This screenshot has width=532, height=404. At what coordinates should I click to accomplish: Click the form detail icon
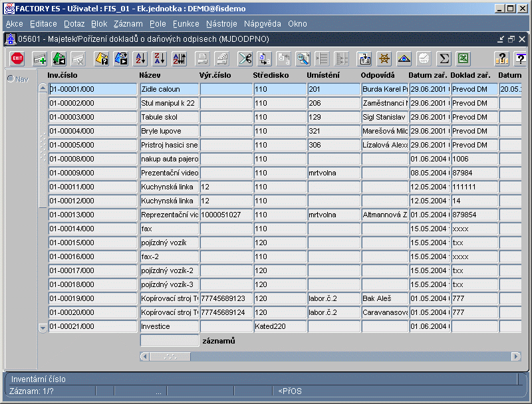pyautogui.click(x=364, y=58)
